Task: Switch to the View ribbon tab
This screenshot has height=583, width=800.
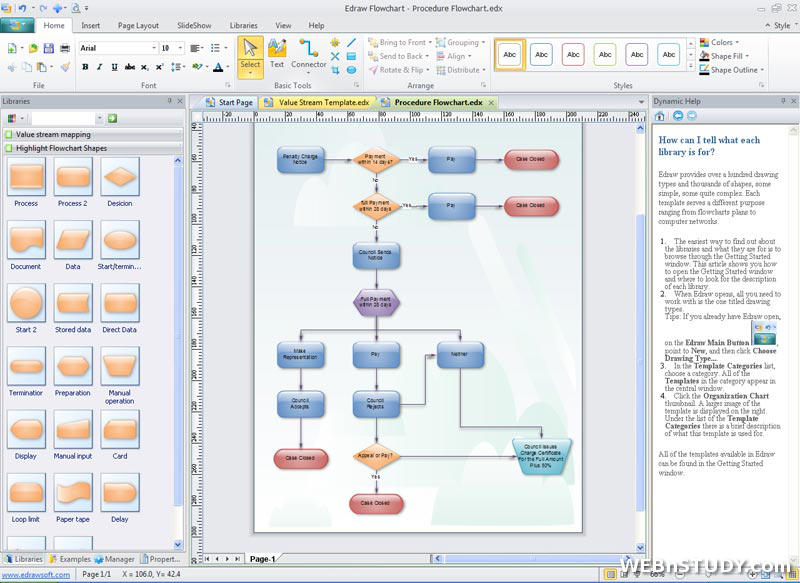Action: click(283, 25)
